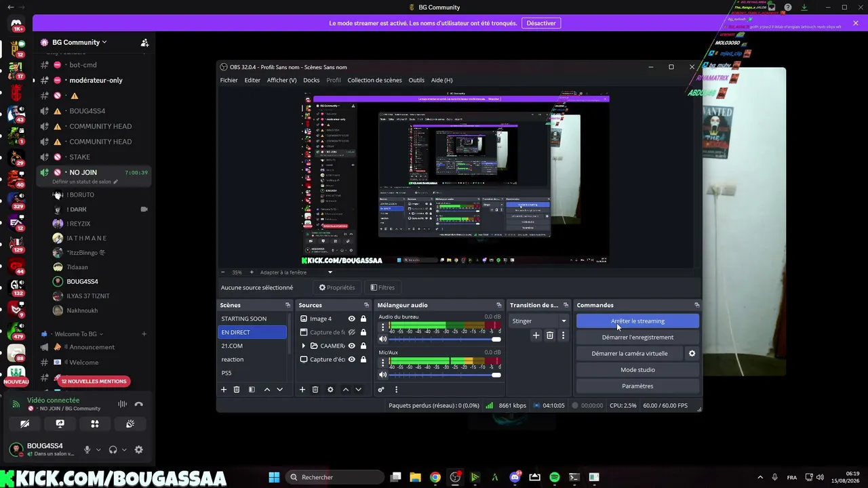Open BG Community server dropdown menu
This screenshot has height=488, width=868.
tap(79, 42)
